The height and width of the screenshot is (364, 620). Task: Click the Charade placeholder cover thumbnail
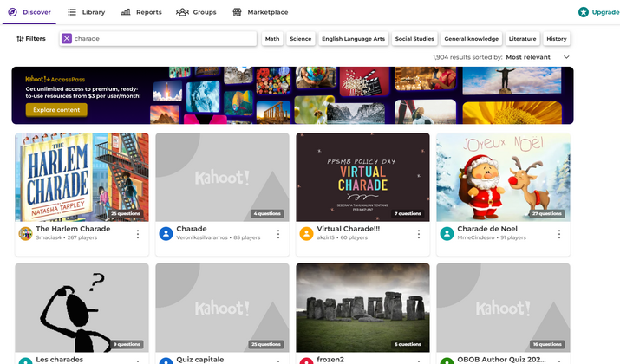[222, 177]
